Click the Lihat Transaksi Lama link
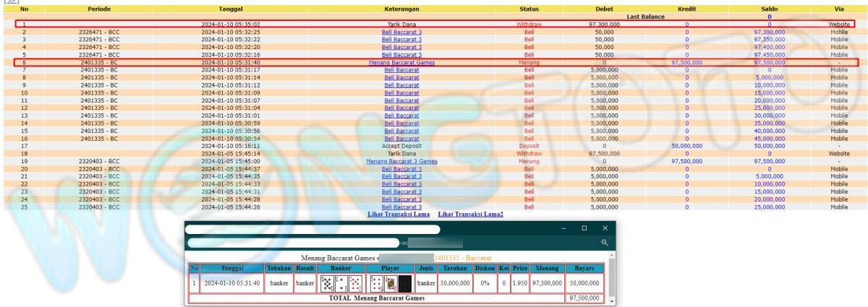This screenshot has height=307, width=868. (399, 215)
